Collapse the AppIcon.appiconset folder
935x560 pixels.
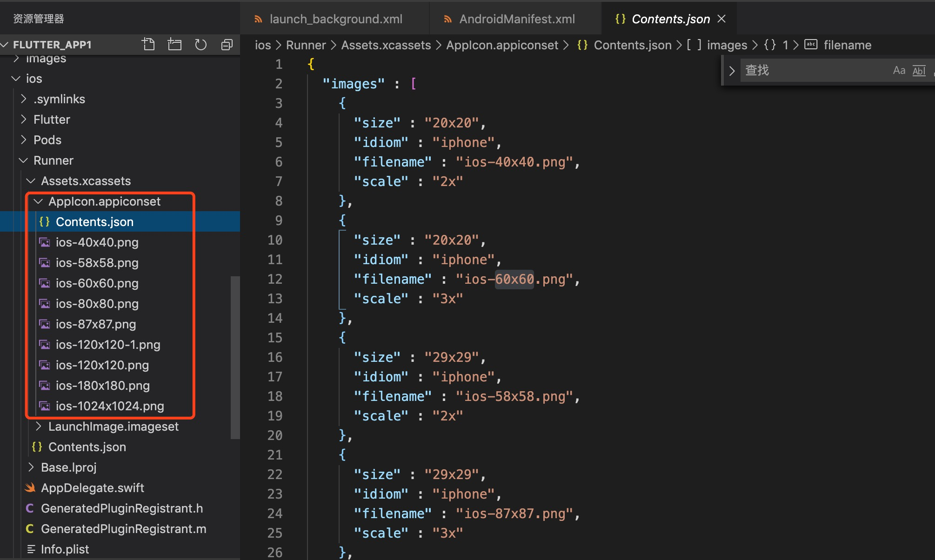[39, 201]
